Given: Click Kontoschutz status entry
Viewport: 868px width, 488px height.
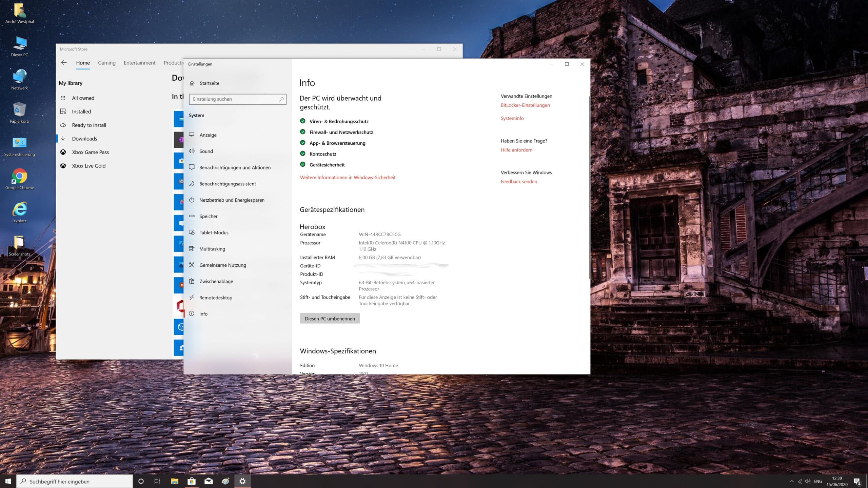Looking at the screenshot, I should (318, 154).
